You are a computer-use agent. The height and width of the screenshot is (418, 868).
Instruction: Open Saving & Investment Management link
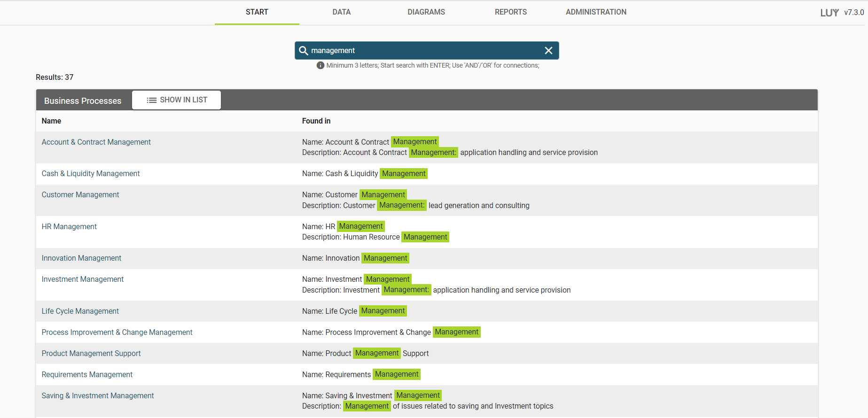tap(98, 396)
